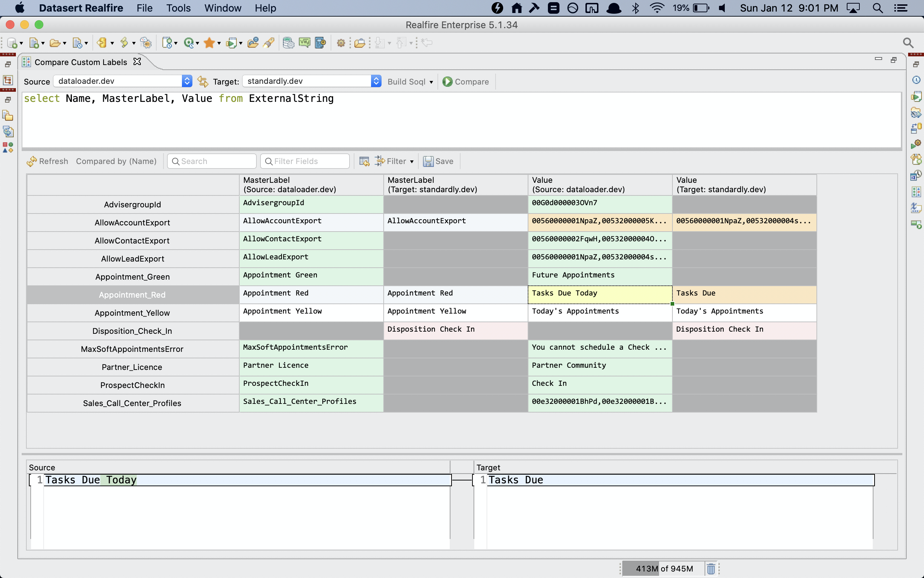Screen dimensions: 924x578
Task: Open the Help menu
Action: [x=265, y=8]
